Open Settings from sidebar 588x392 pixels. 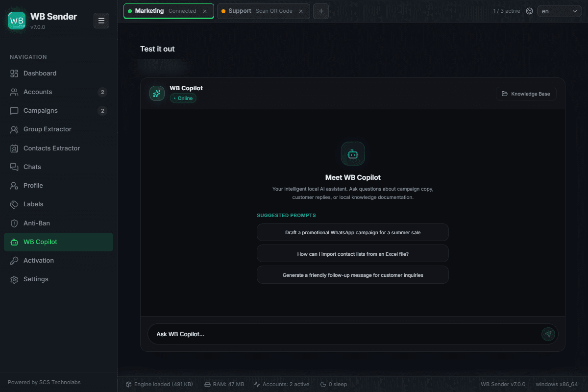coord(58,279)
